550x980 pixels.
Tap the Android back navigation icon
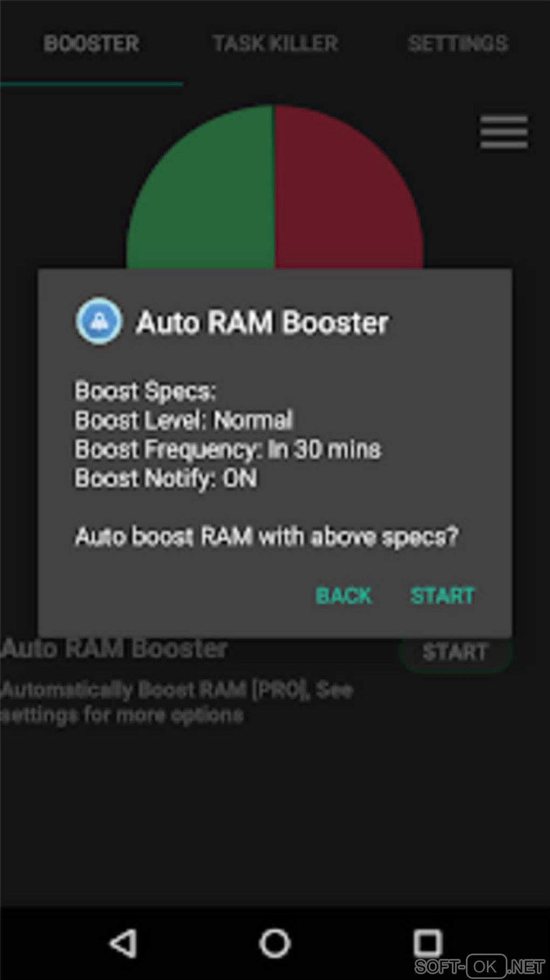[x=123, y=943]
